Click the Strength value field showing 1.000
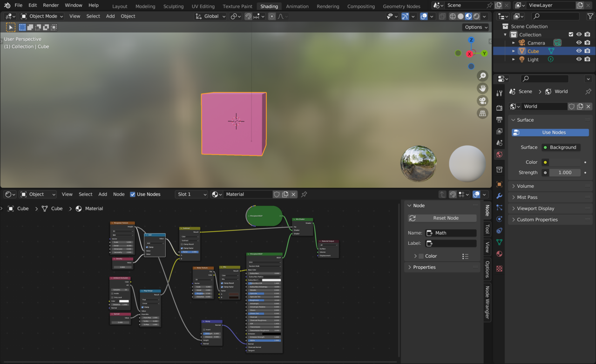This screenshot has height=364, width=596. pos(564,173)
